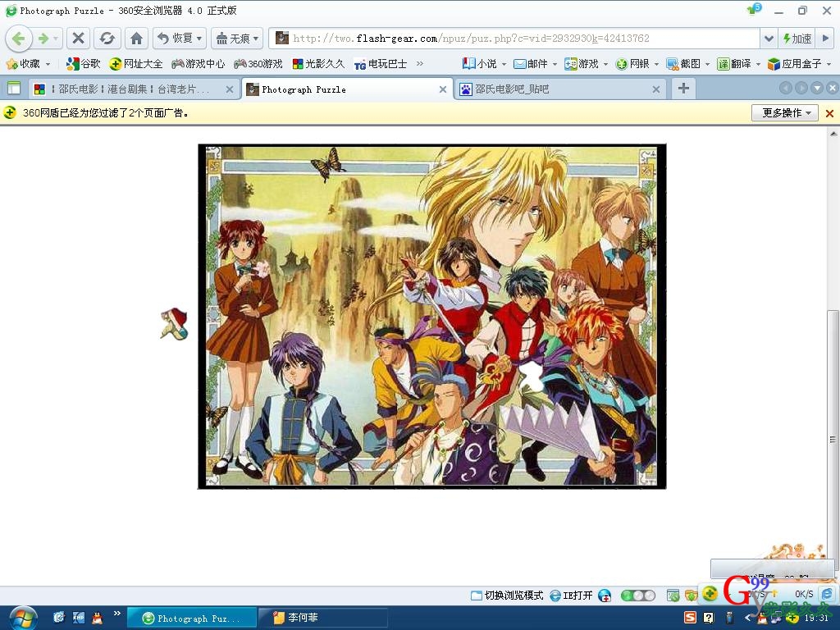Expand the 小说 dropdown arrow
Viewport: 840px width, 630px height.
pos(504,64)
